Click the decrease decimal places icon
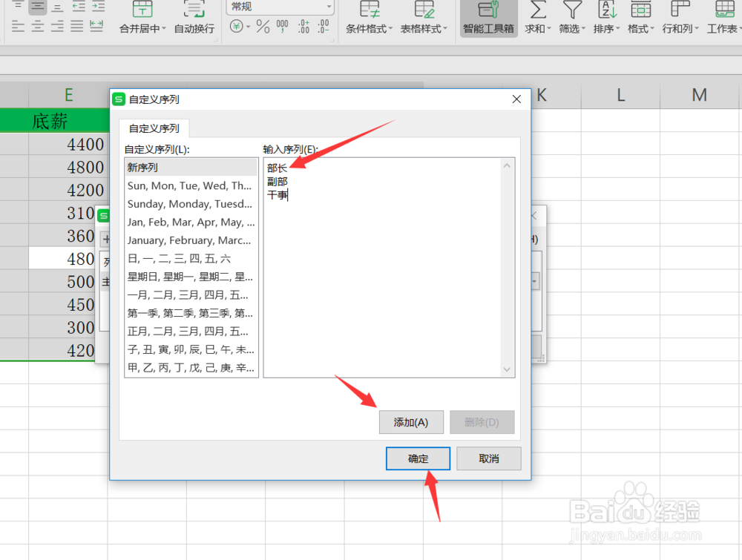The width and height of the screenshot is (742, 560). [324, 27]
